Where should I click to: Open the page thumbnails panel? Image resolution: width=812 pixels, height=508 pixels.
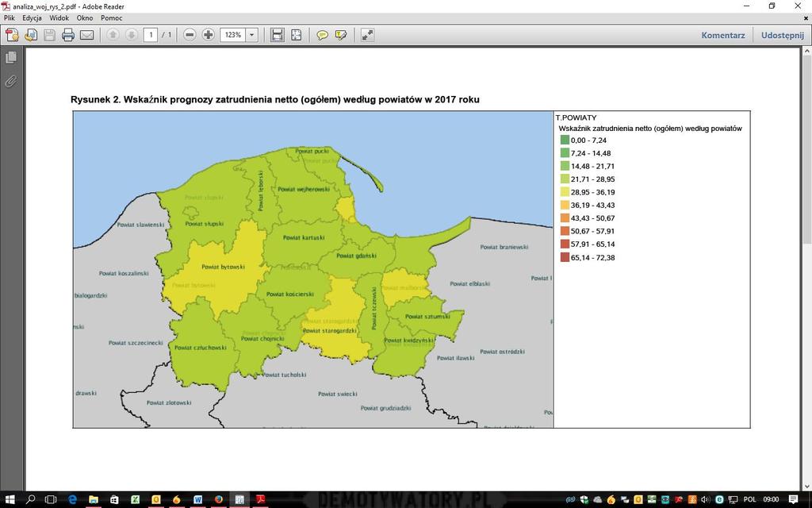tap(11, 57)
